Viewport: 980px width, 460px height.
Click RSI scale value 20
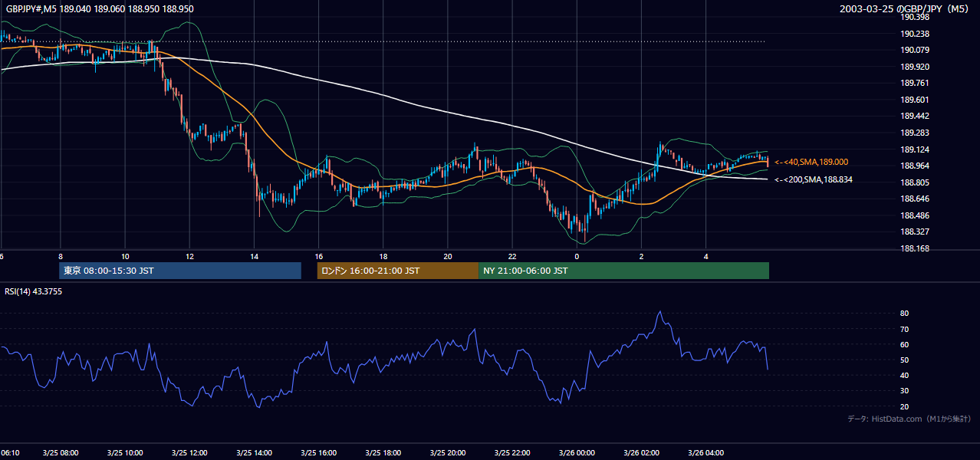tap(904, 406)
